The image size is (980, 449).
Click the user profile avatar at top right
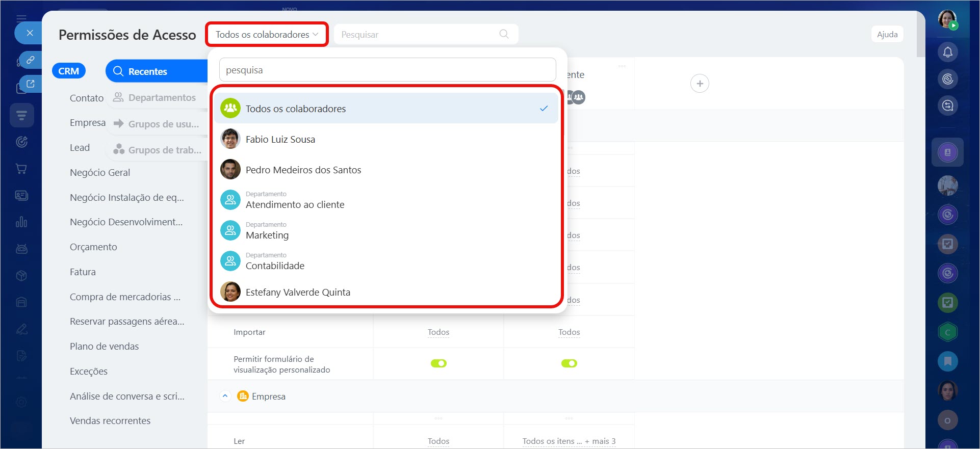coord(947,19)
